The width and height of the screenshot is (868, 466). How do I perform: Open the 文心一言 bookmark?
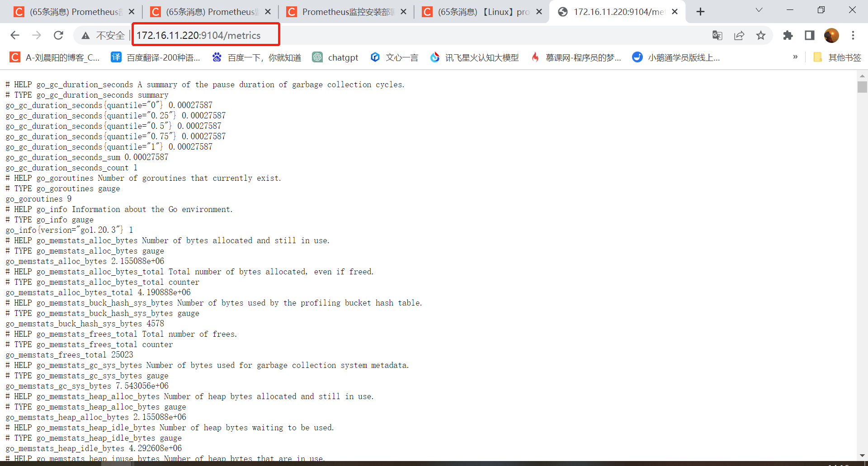coord(394,57)
